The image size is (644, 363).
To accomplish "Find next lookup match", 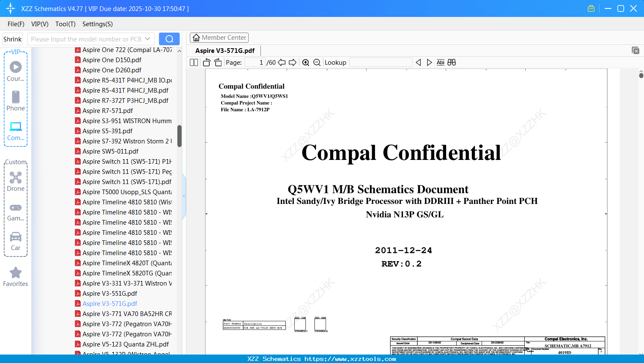I will [429, 63].
